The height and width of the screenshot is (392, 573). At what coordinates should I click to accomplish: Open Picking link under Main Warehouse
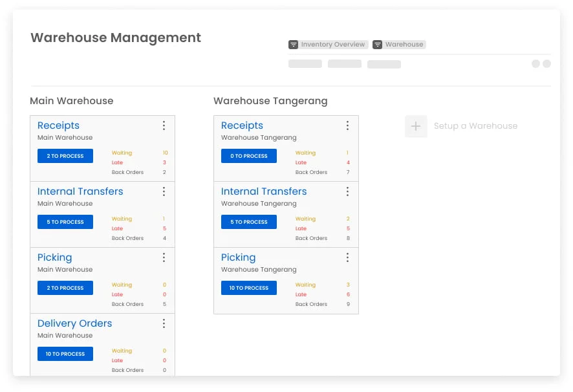coord(54,257)
